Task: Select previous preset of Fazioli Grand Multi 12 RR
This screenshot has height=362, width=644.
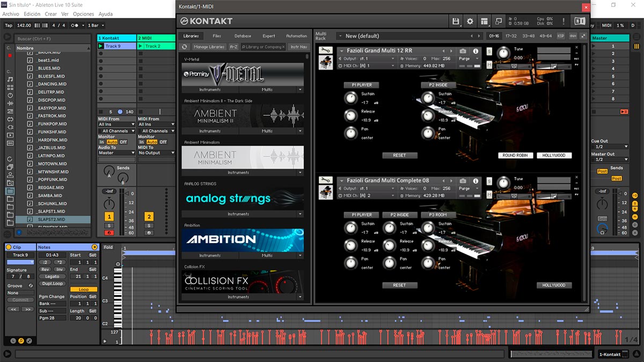Action: click(x=443, y=51)
